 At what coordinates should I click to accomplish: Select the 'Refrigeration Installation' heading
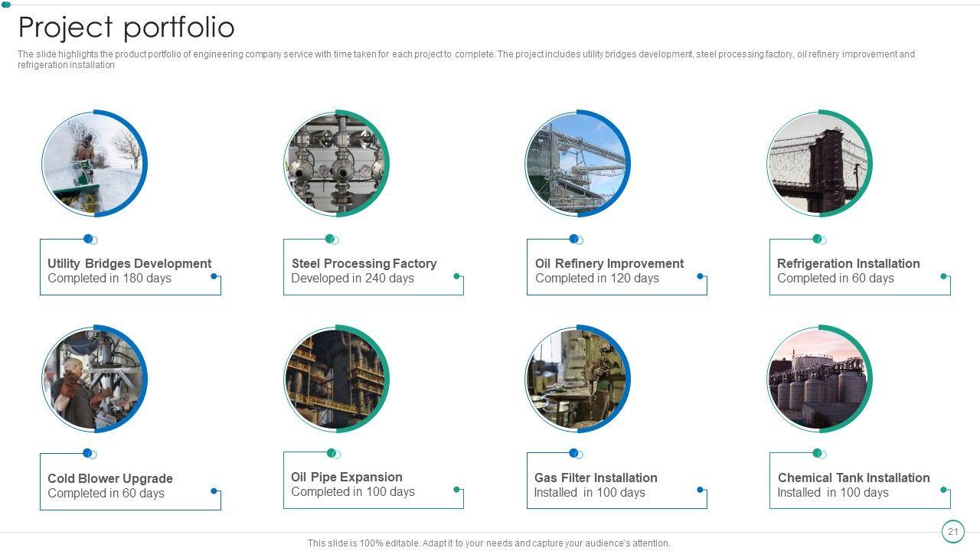(848, 263)
